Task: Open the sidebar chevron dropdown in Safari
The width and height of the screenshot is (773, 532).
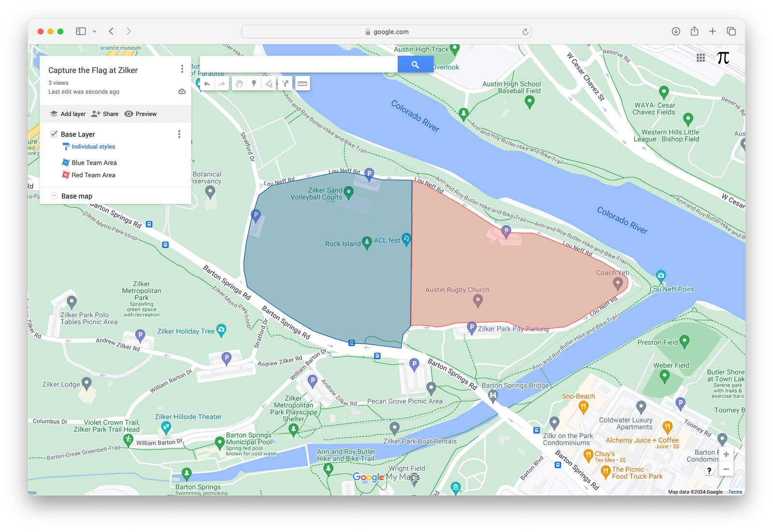Action: [94, 31]
